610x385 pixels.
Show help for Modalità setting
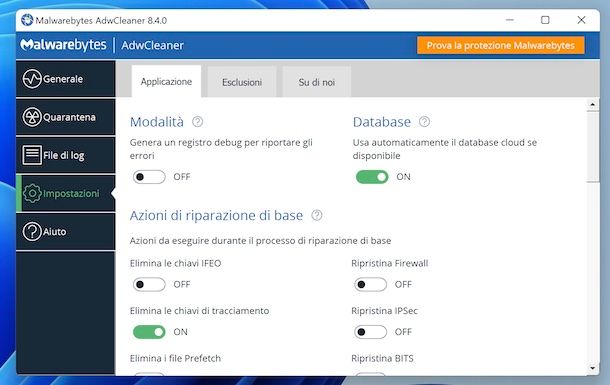tap(198, 122)
